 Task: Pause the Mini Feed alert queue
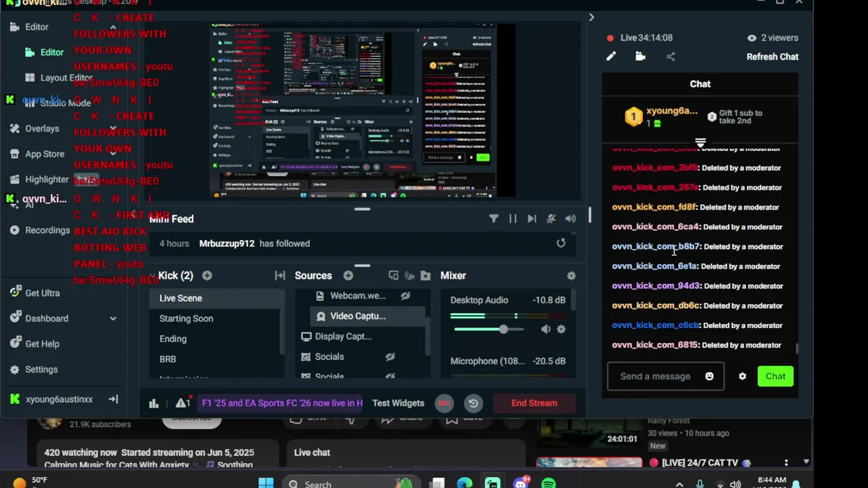pos(513,219)
